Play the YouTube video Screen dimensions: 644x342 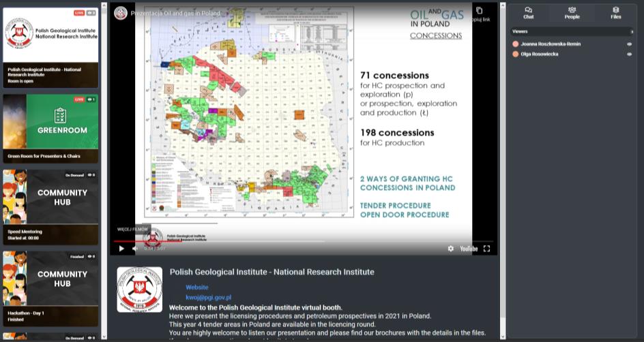click(x=121, y=249)
